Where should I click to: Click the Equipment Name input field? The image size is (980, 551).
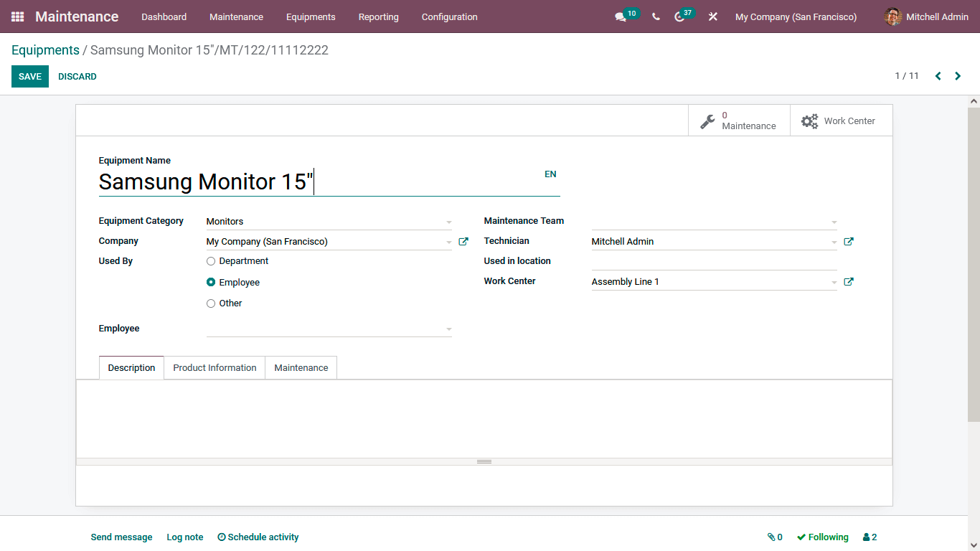(x=329, y=182)
